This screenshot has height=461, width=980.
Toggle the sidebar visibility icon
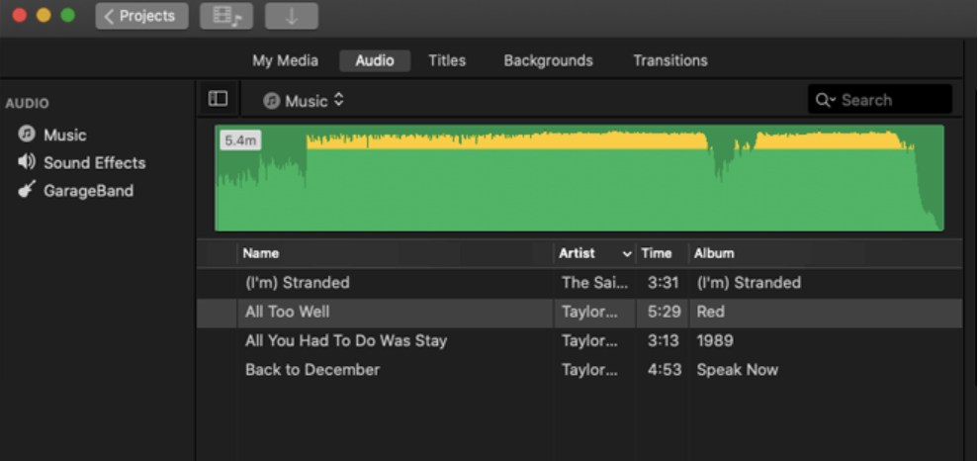click(218, 99)
